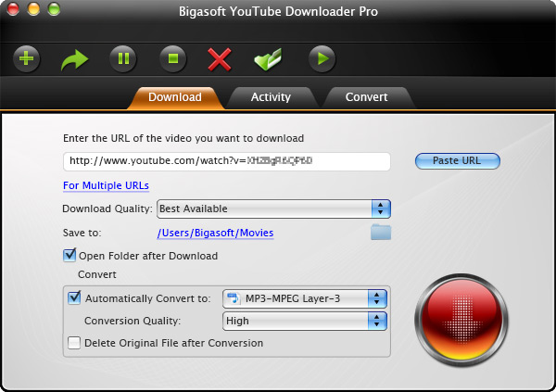Screen dimensions: 556x392
Task: Enable Delete Original File after Conversion
Action: click(x=74, y=343)
